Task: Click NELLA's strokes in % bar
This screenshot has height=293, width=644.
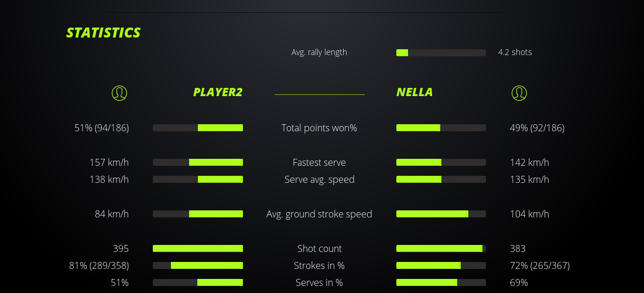Action: click(441, 265)
